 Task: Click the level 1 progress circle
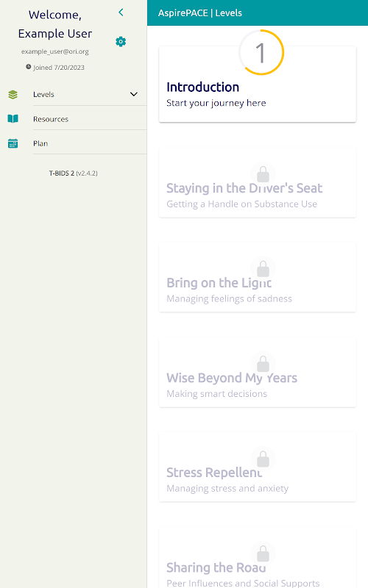tap(261, 52)
